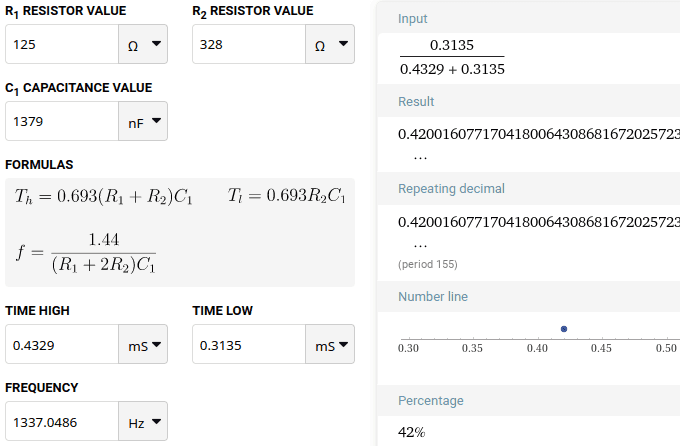680x446 pixels.
Task: Click the Result section heading
Action: click(416, 102)
